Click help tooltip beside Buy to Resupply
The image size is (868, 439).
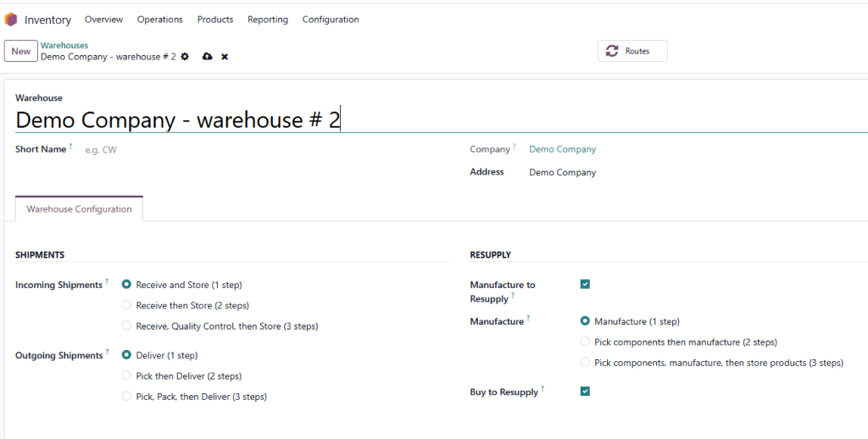point(542,389)
